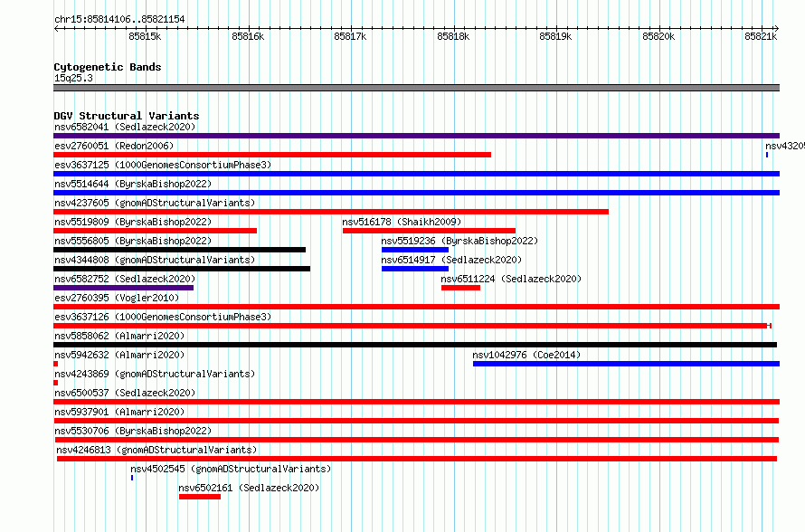Click the blue bar under esv3637125
The height and width of the screenshot is (532, 805).
(x=416, y=174)
